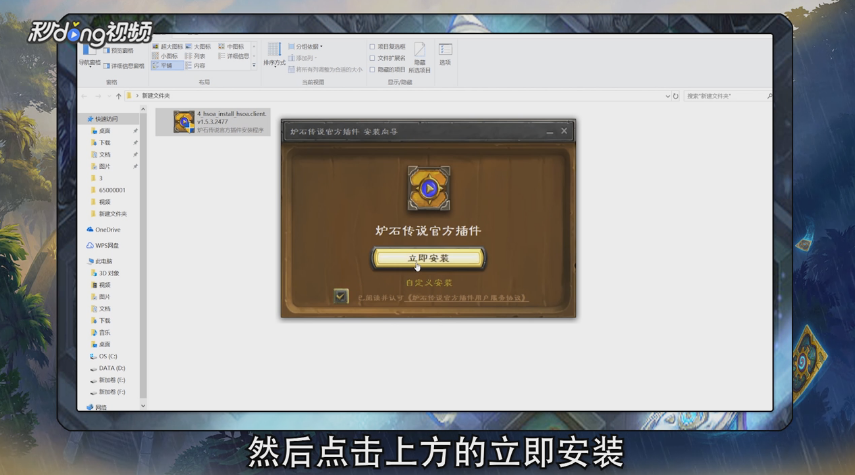The image size is (855, 475).
Task: Minimize the installer wizard window
Action: [x=550, y=131]
